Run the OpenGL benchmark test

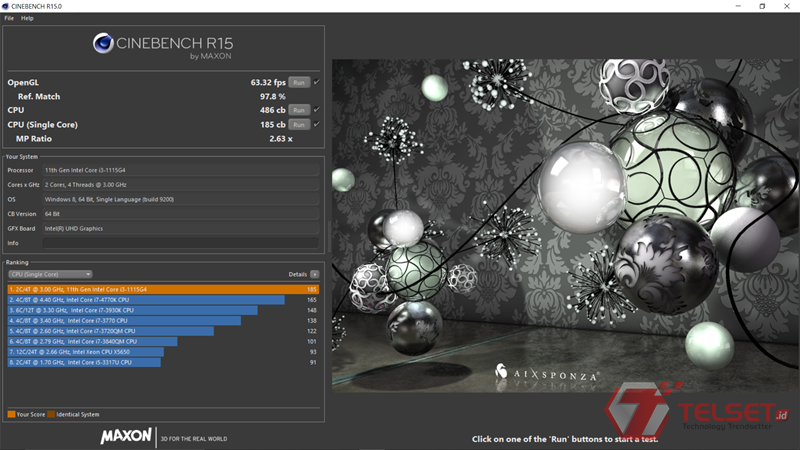(x=299, y=82)
